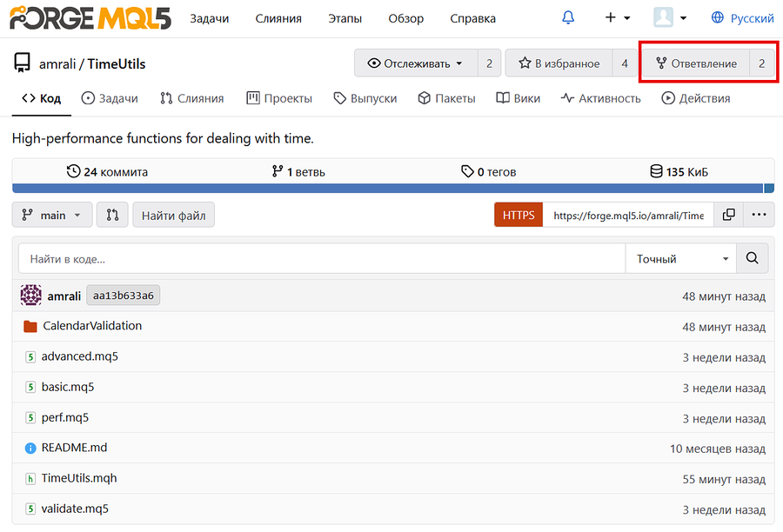Click the perf.mq5 file icon
Viewport: 783px width, 532px height.
pyautogui.click(x=30, y=418)
